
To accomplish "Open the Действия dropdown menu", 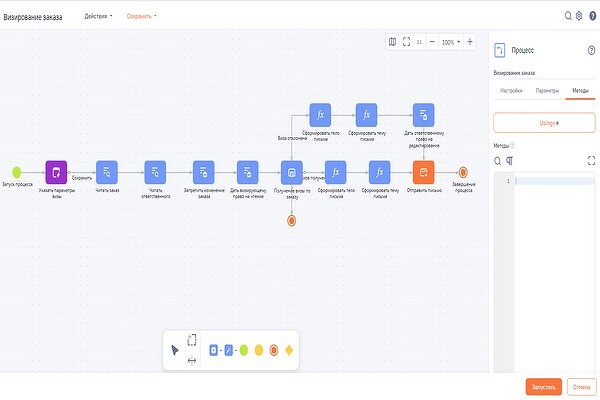I will tap(98, 16).
